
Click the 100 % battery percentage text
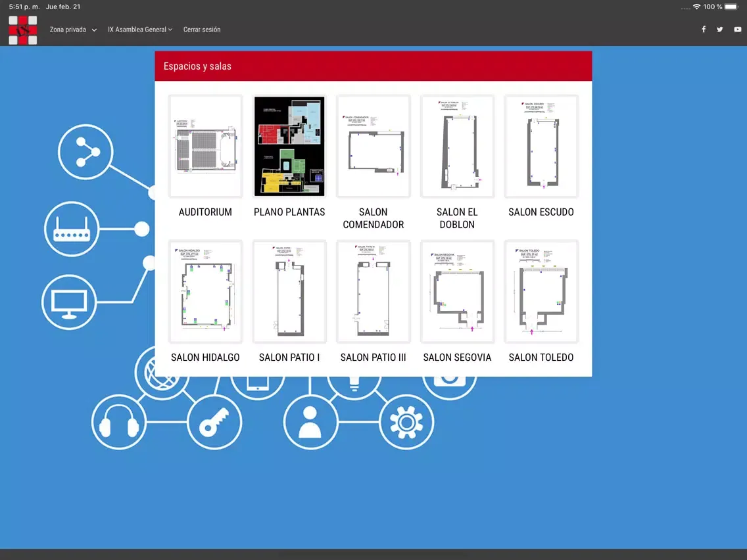click(x=713, y=7)
